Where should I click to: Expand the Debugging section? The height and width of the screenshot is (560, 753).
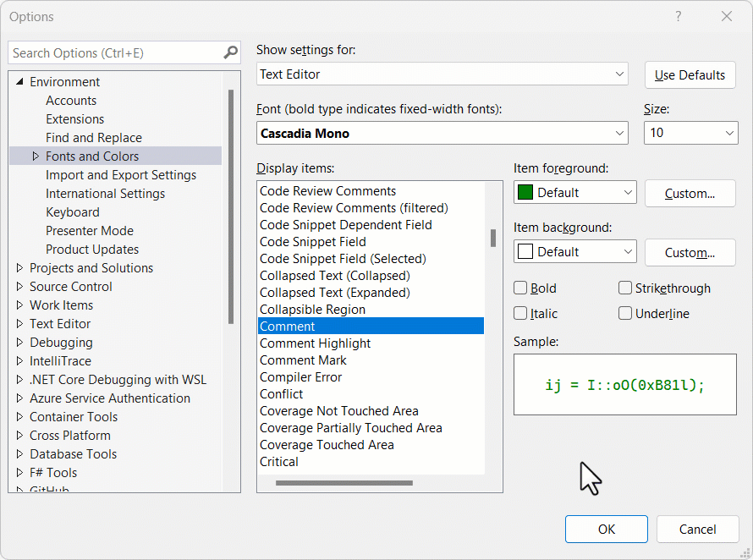[x=19, y=342]
